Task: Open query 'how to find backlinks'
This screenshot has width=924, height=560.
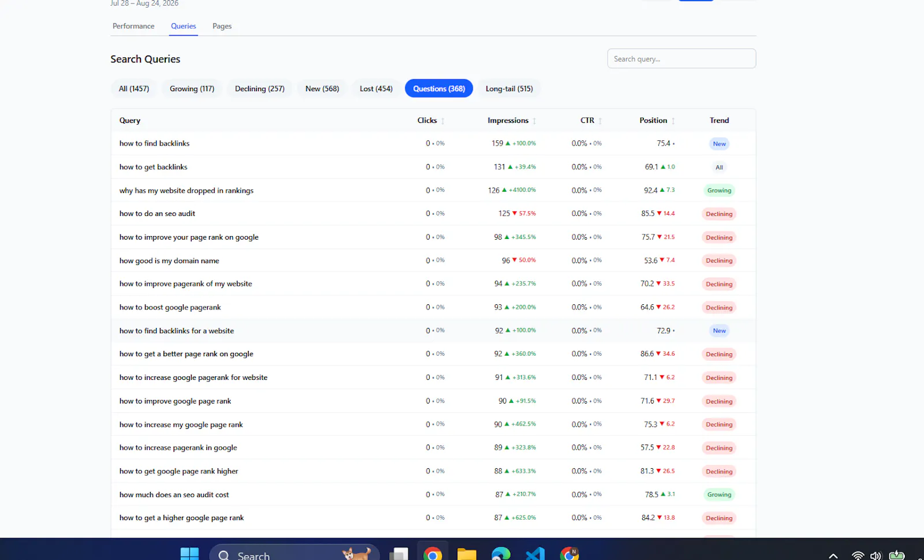Action: pos(154,143)
